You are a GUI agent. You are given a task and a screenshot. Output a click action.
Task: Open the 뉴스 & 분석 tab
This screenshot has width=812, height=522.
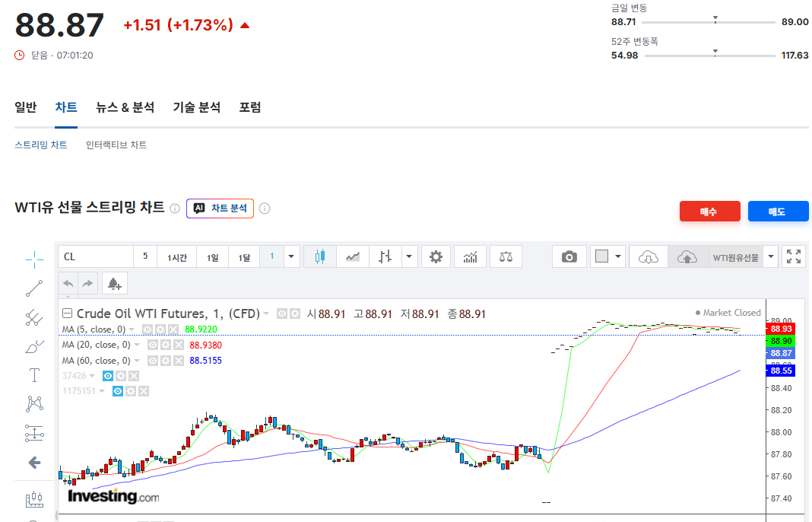click(x=125, y=107)
